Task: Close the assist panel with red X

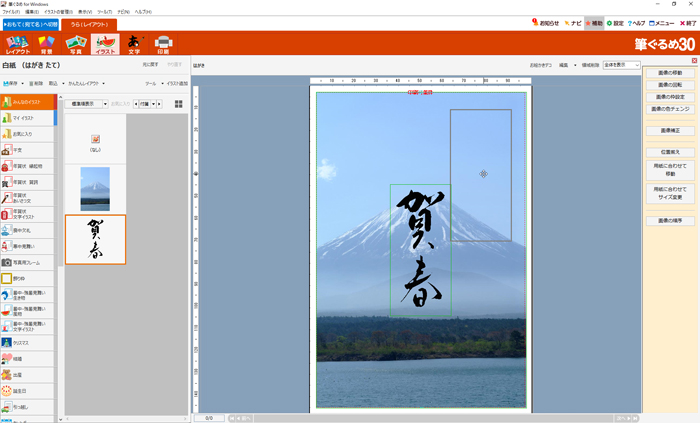Action: 694,61
